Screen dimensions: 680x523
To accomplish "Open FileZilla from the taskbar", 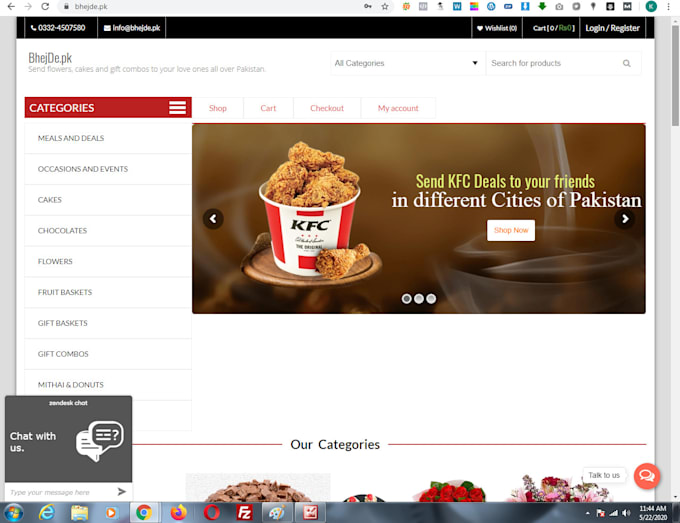I will 245,513.
